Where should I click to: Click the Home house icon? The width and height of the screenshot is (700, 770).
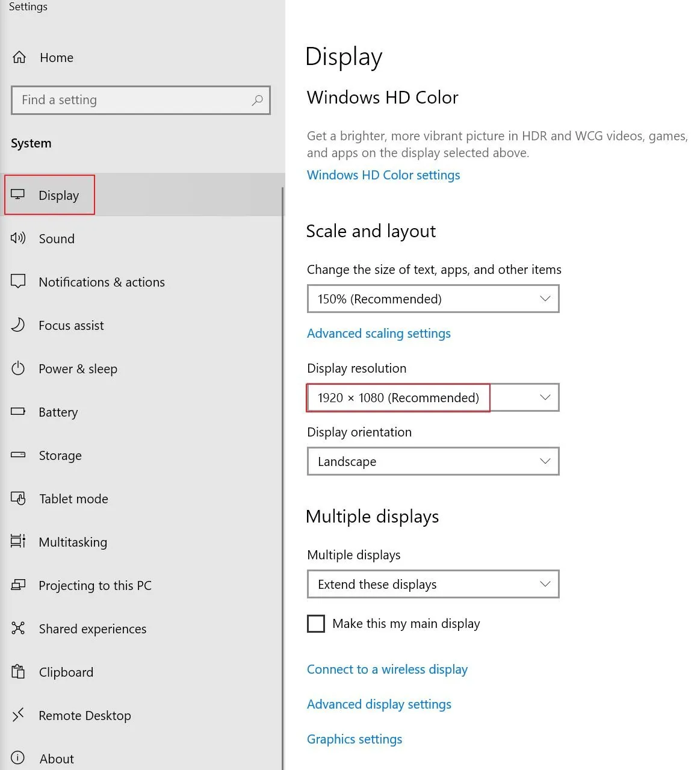19,57
